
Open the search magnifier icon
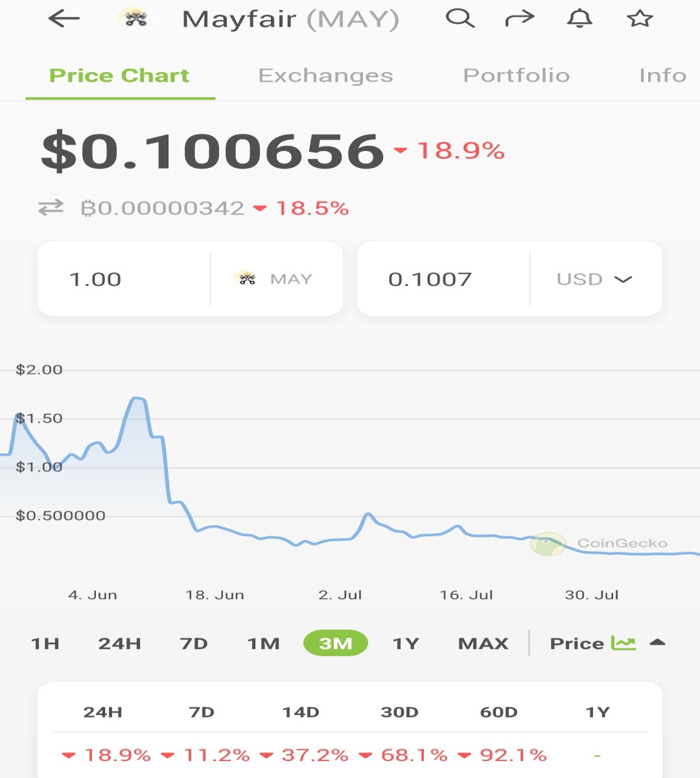tap(460, 18)
